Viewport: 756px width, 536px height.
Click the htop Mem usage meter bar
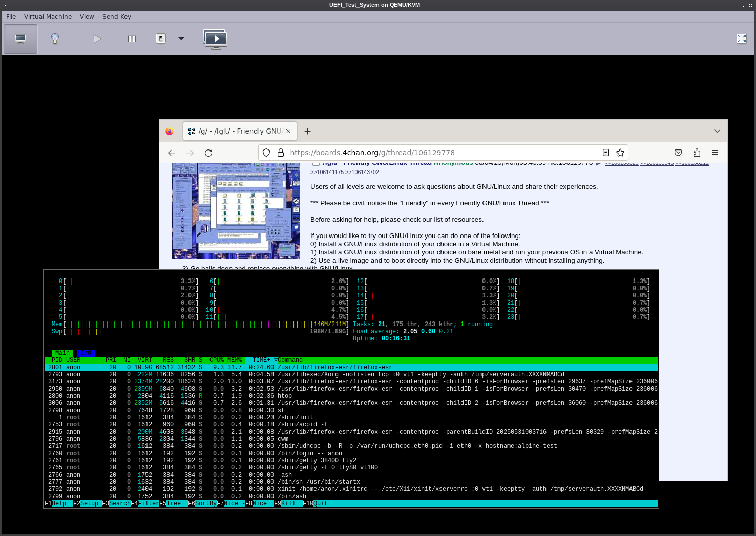(x=200, y=324)
